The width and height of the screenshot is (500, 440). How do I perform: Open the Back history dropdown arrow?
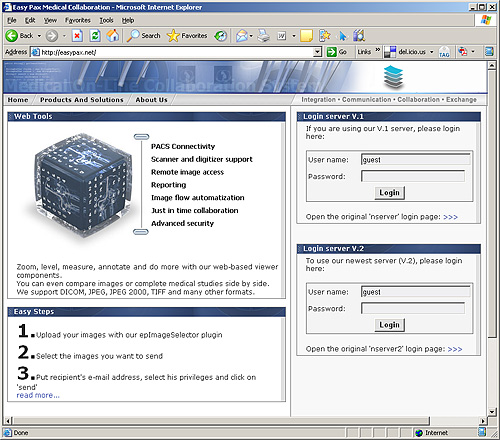[x=39, y=36]
